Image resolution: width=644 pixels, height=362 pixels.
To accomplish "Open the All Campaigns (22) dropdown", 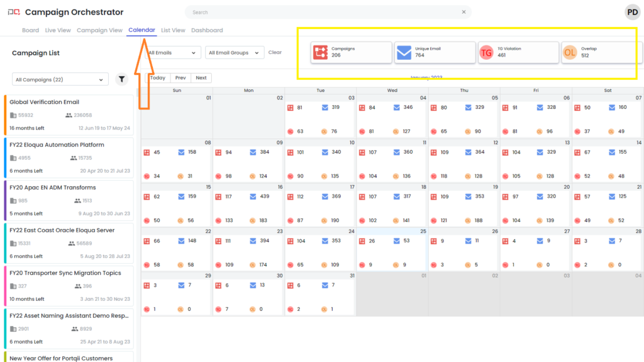I will point(60,80).
